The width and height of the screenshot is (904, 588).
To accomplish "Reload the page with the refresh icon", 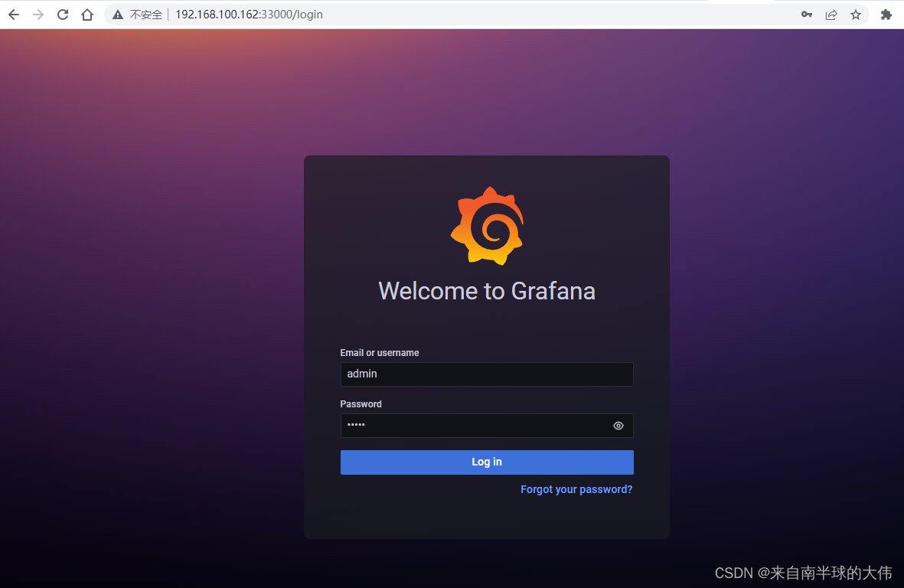I will [63, 15].
